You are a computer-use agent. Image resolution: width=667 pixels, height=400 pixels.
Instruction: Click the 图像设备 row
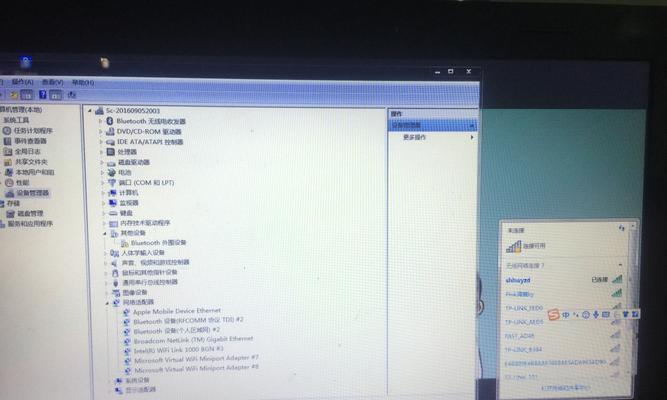point(135,292)
